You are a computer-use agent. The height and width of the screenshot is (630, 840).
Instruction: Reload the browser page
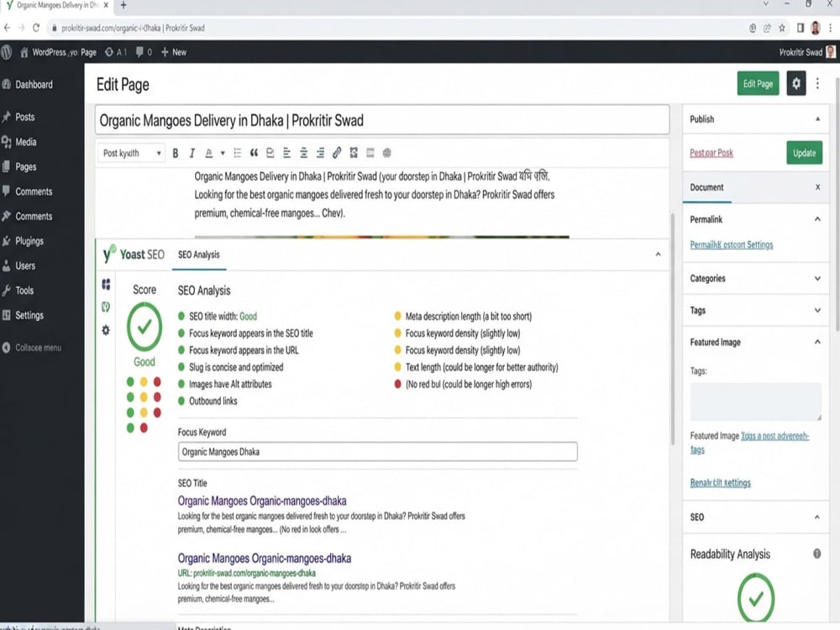pos(36,28)
